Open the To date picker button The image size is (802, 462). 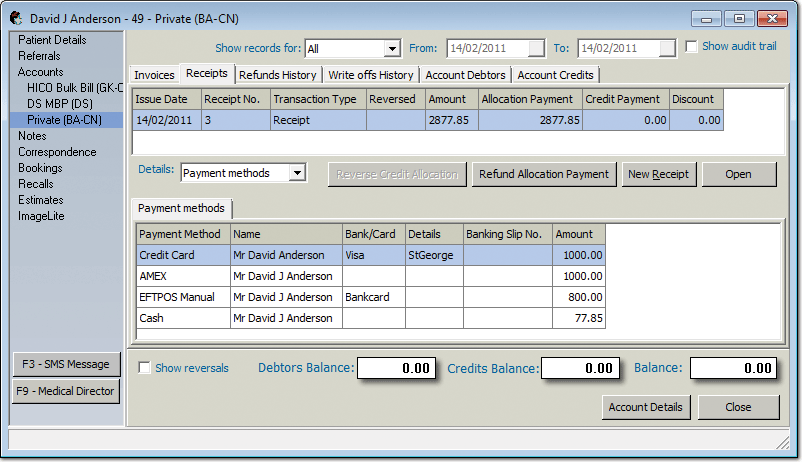click(668, 48)
